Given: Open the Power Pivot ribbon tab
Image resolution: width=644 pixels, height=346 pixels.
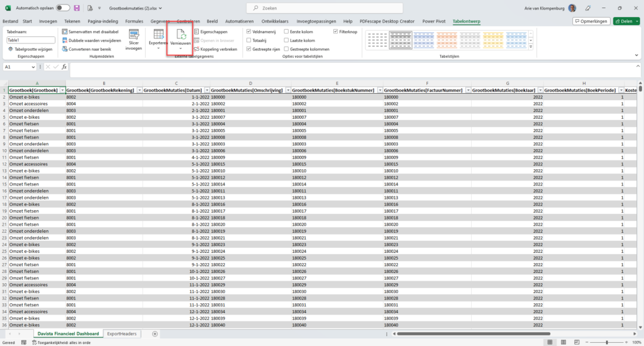Looking at the screenshot, I should click(435, 21).
